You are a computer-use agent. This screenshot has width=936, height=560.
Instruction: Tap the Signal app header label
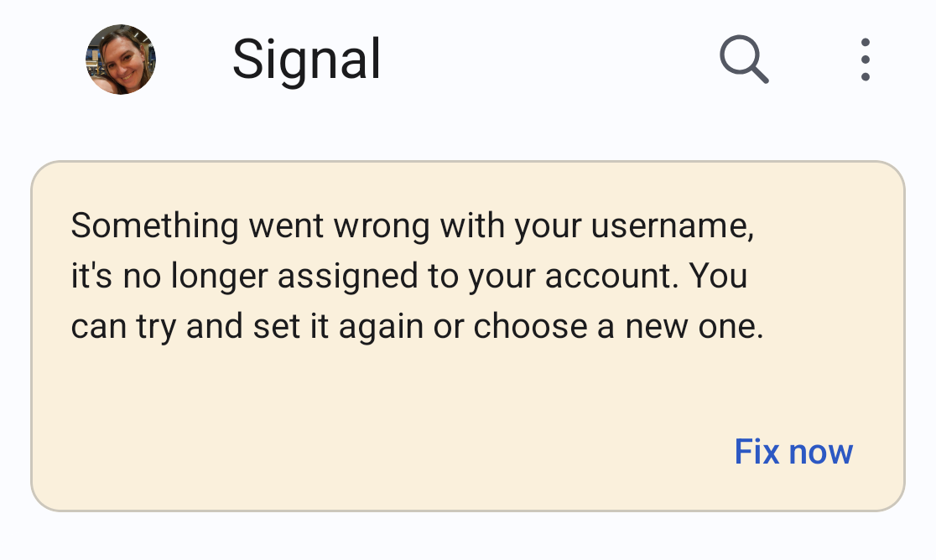(x=306, y=60)
